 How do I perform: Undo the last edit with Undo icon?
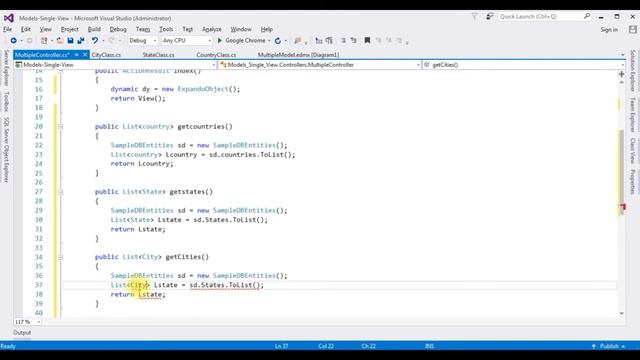(x=95, y=40)
